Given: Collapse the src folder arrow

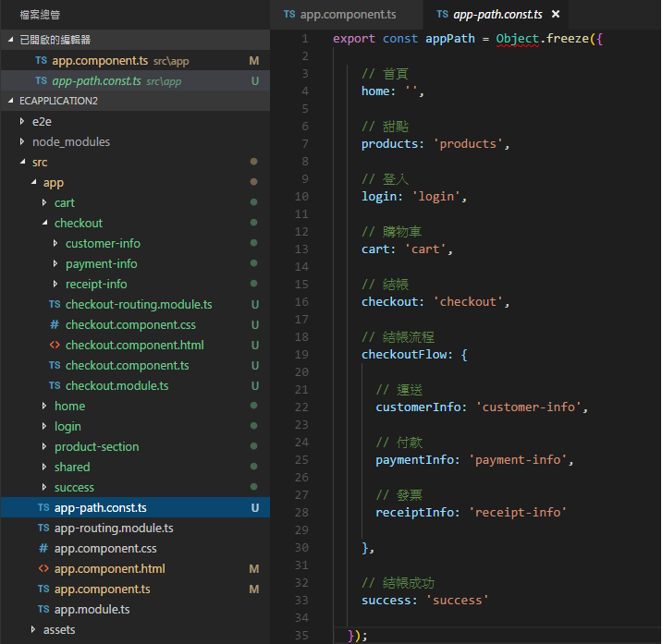Looking at the screenshot, I should (x=23, y=162).
